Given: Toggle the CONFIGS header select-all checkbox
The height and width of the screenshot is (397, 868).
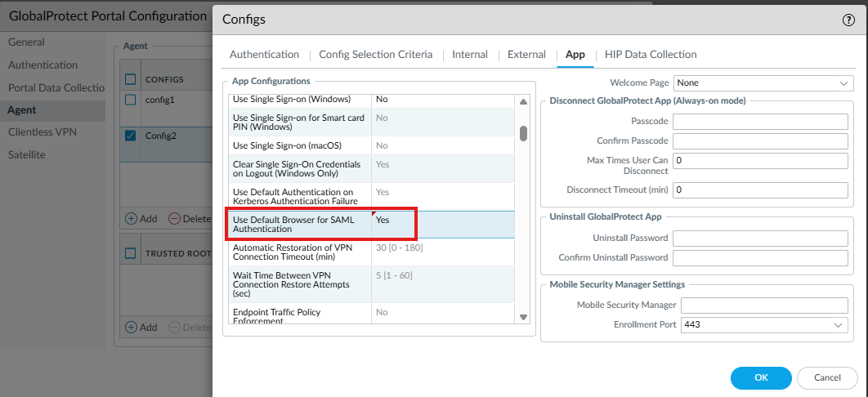Looking at the screenshot, I should click(131, 79).
